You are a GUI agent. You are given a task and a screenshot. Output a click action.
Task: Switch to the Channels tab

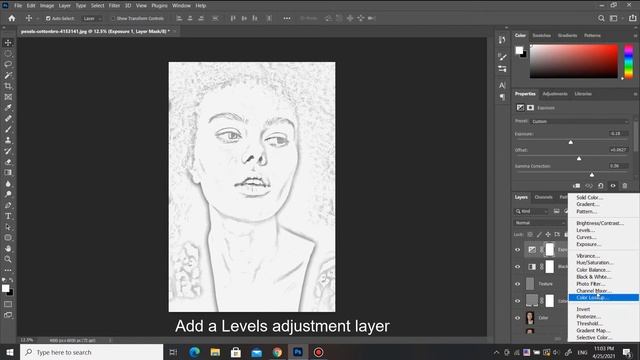pyautogui.click(x=543, y=197)
